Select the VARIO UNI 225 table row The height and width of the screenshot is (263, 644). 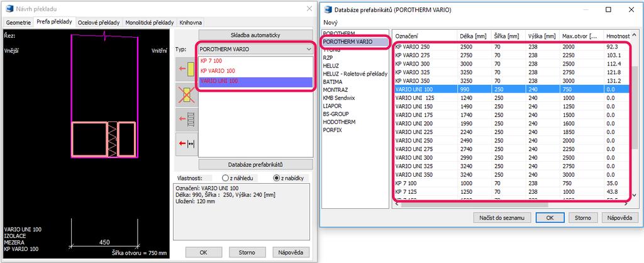click(512, 132)
